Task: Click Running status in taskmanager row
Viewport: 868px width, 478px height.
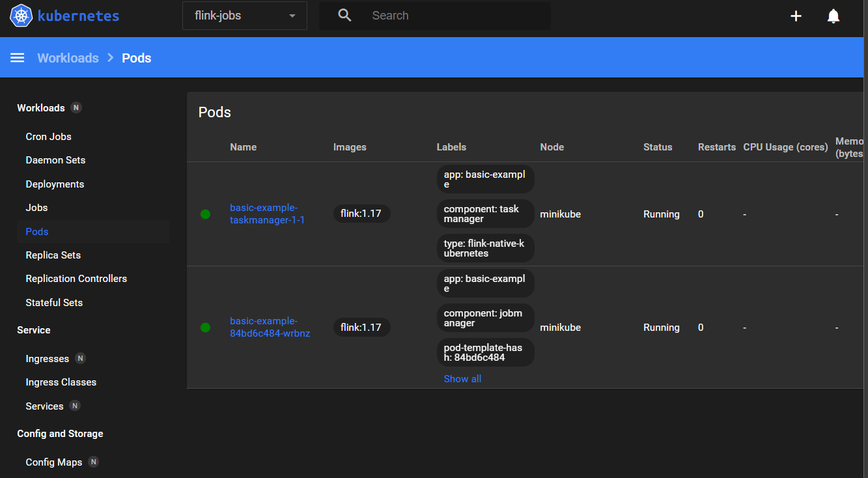Action: click(662, 214)
